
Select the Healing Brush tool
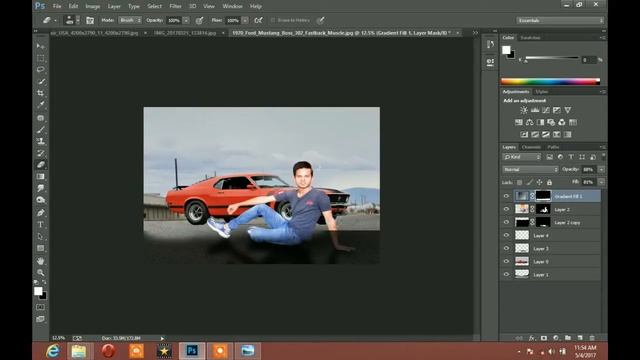click(40, 118)
